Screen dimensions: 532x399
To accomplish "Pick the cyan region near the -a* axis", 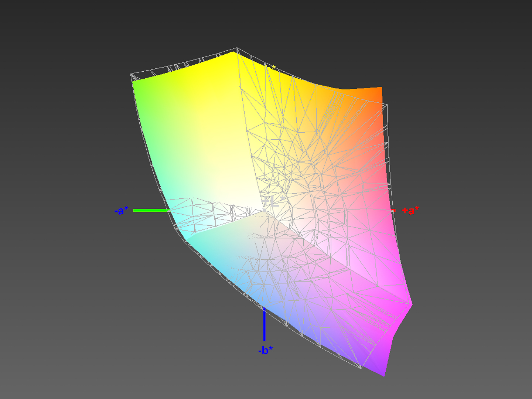I will coord(177,222).
